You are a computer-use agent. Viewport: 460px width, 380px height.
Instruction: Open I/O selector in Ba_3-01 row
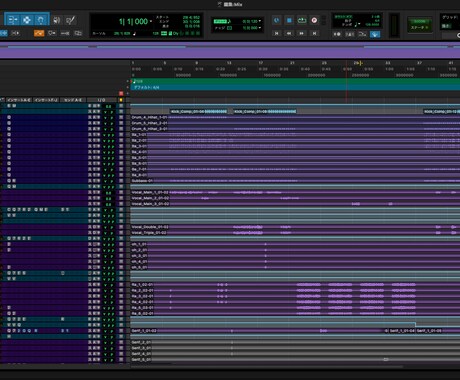pyautogui.click(x=94, y=146)
